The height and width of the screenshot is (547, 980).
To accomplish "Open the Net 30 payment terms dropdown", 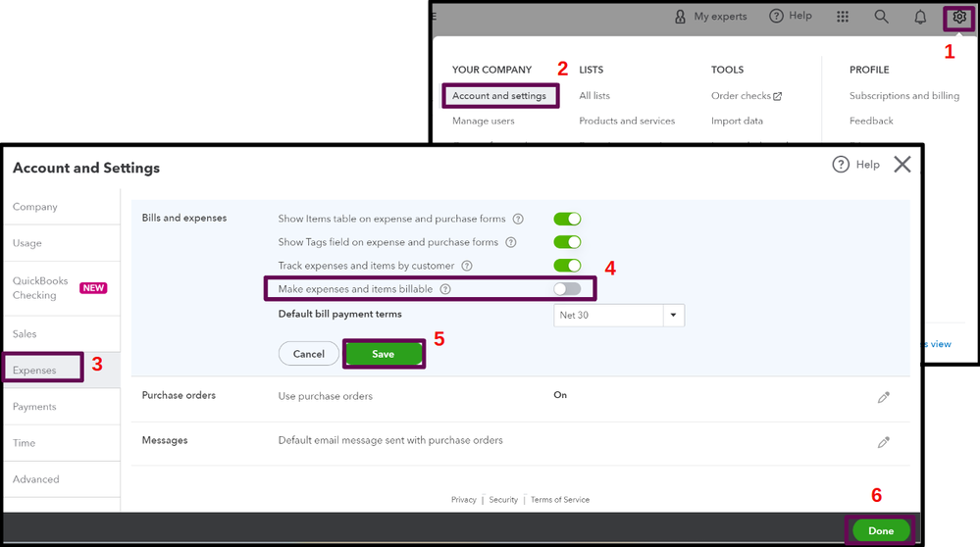I will pyautogui.click(x=673, y=315).
